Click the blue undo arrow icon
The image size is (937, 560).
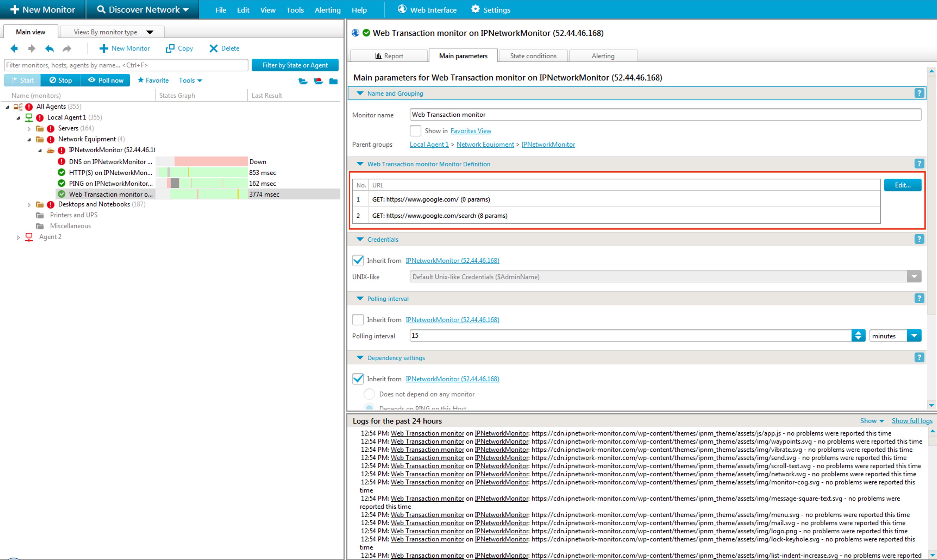pos(49,48)
